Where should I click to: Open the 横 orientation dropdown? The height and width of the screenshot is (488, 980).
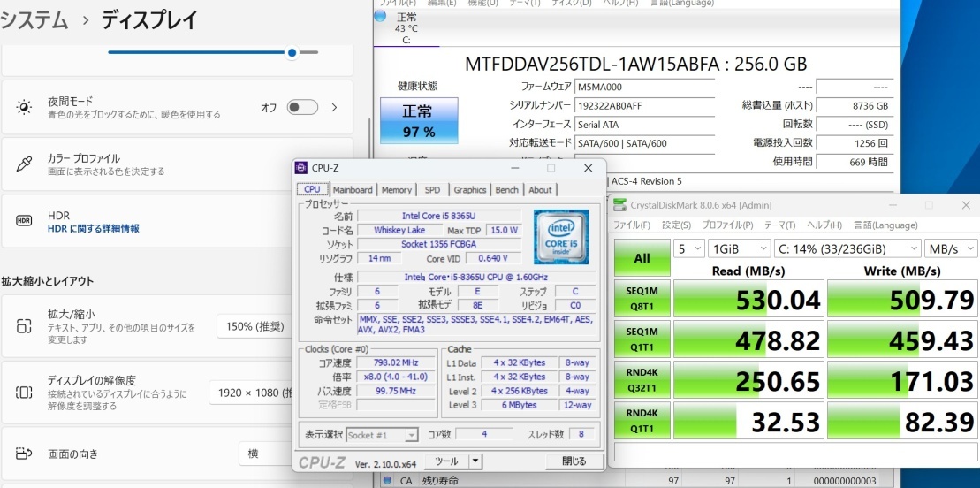point(266,454)
